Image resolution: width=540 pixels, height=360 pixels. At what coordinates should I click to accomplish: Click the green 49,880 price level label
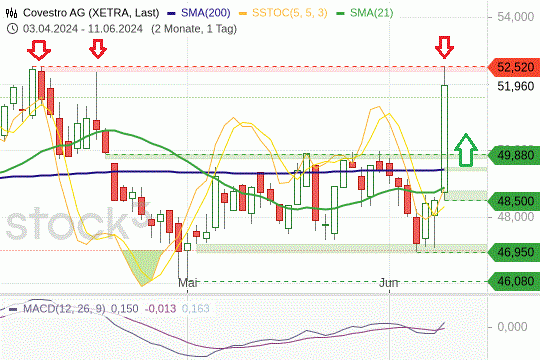[x=514, y=155]
